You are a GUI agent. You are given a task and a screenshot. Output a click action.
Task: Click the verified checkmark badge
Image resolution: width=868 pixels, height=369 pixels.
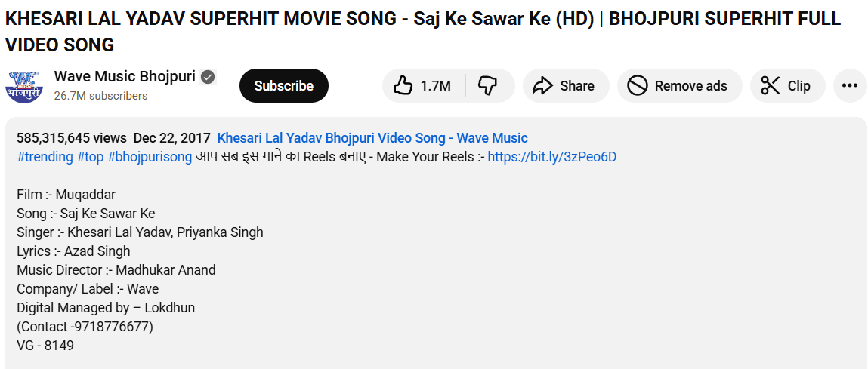(208, 77)
